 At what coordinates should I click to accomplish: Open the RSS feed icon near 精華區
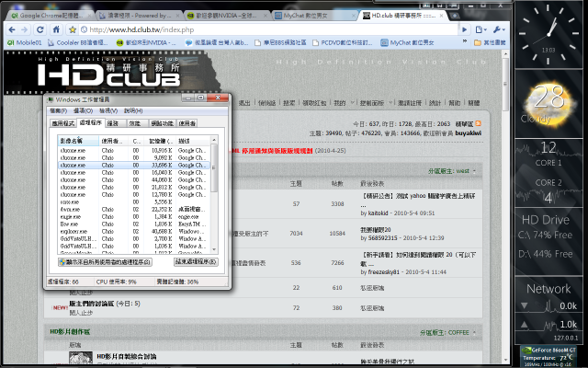click(x=478, y=123)
